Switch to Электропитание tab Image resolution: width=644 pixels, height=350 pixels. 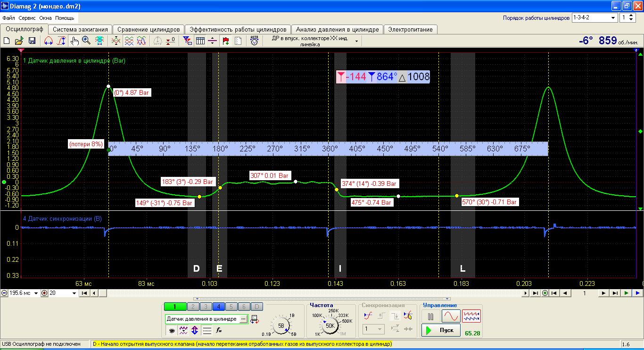(x=410, y=29)
